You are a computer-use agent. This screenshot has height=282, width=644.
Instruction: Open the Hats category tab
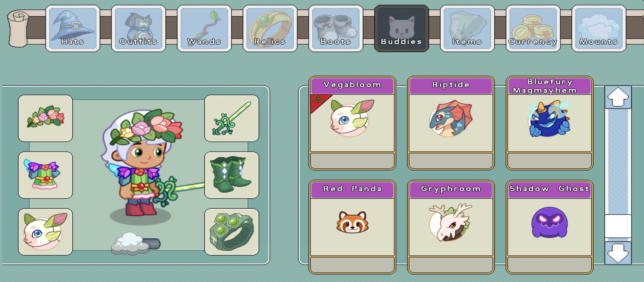73,28
